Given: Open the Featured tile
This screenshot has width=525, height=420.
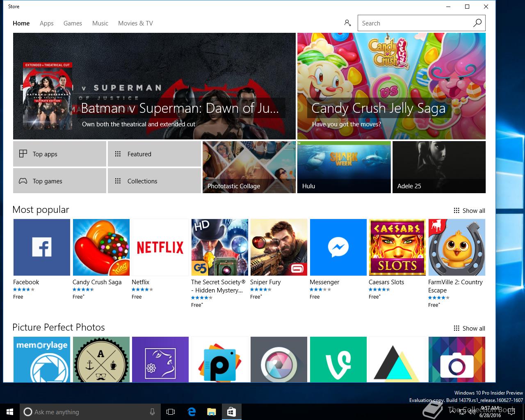Looking at the screenshot, I should 154,154.
